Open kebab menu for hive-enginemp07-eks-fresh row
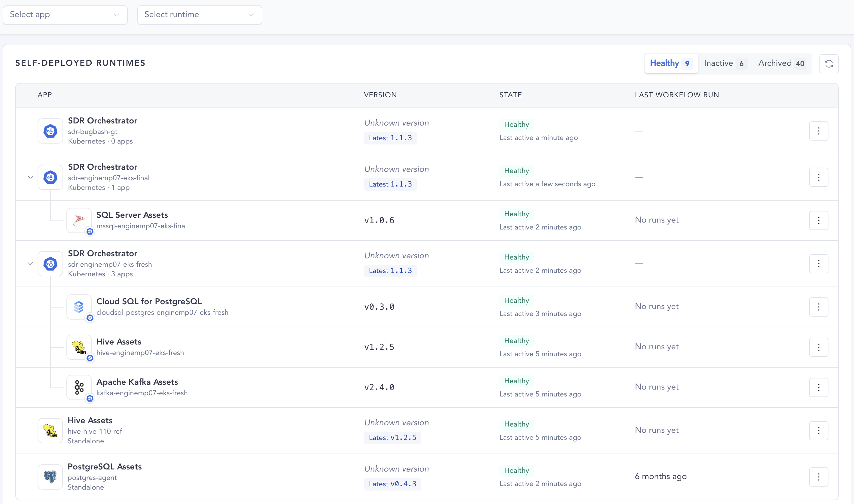Viewport: 854px width, 504px height. tap(818, 347)
